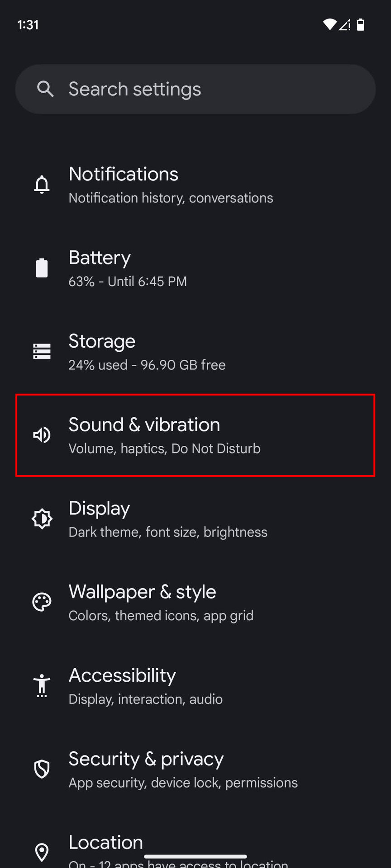Tap the status bar Wi-Fi icon
The image size is (391, 868).
tap(329, 24)
